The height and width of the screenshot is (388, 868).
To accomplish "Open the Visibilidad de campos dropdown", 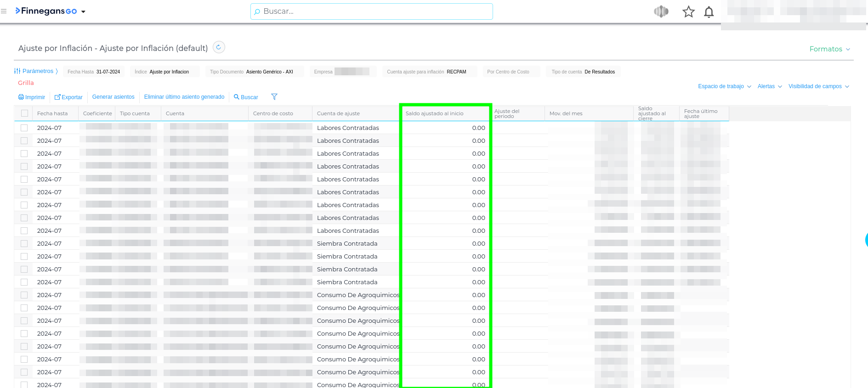I will click(818, 86).
